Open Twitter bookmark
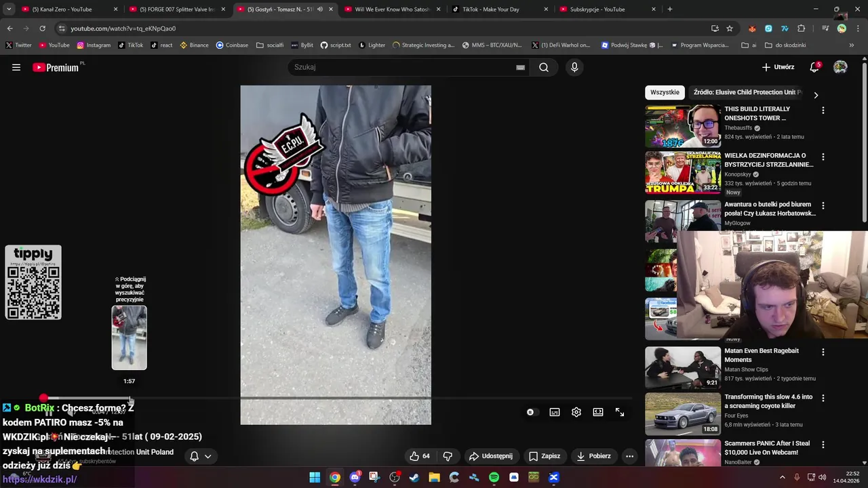The height and width of the screenshot is (488, 868). coord(19,45)
